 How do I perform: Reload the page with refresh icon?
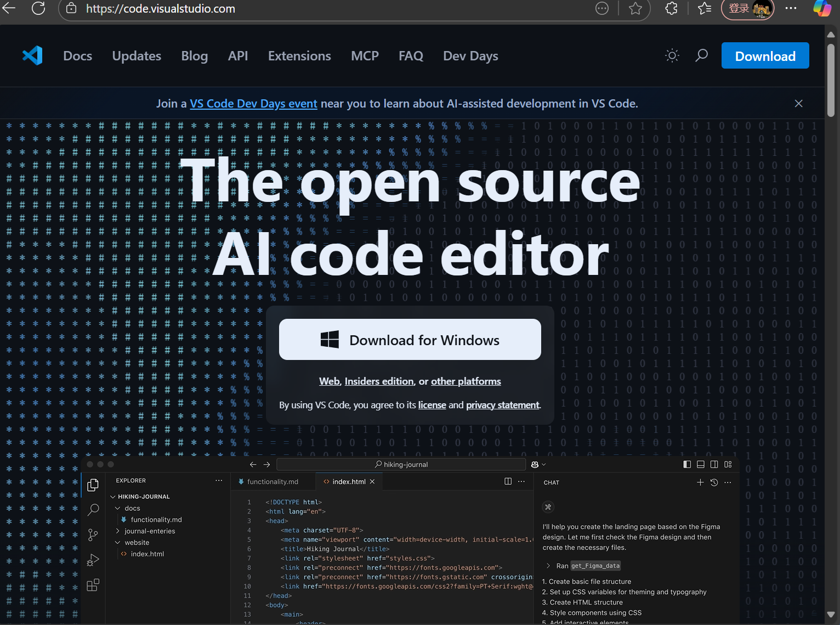click(38, 8)
